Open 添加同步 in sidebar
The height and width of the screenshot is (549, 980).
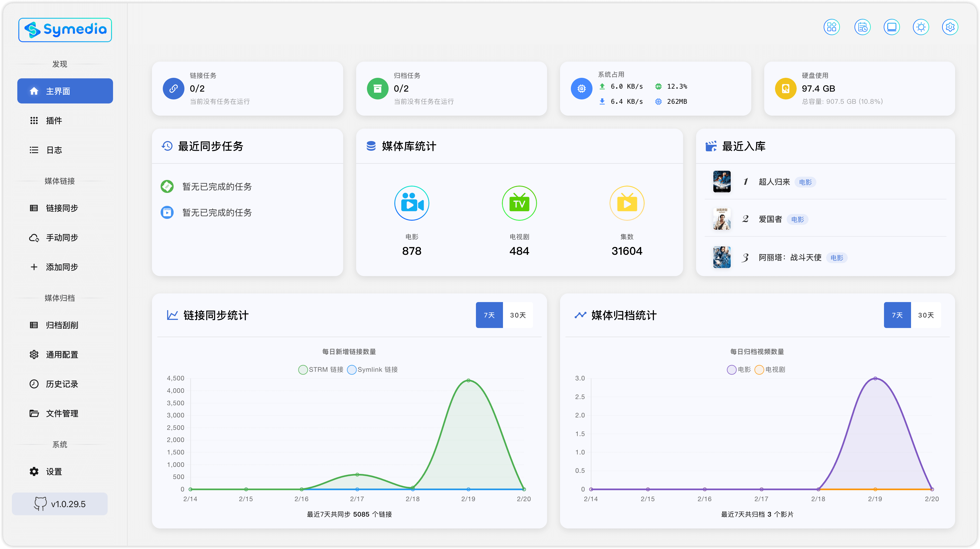click(65, 267)
